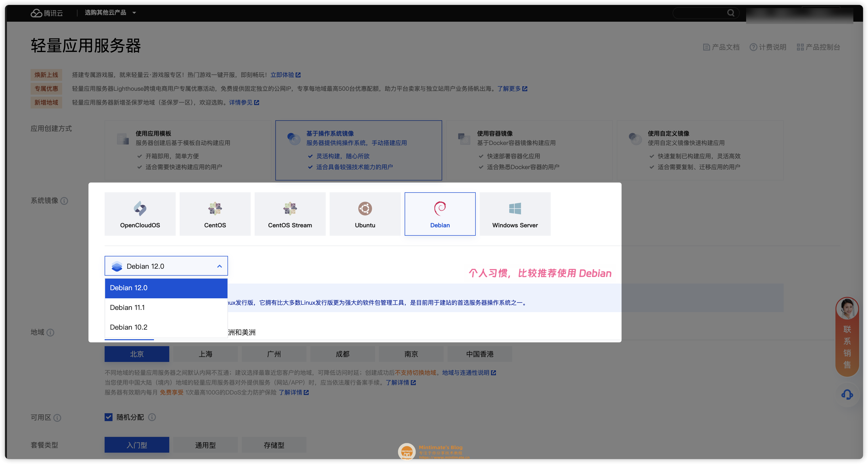The image size is (868, 464).
Task: Open the 产品文档 link
Action: click(721, 47)
